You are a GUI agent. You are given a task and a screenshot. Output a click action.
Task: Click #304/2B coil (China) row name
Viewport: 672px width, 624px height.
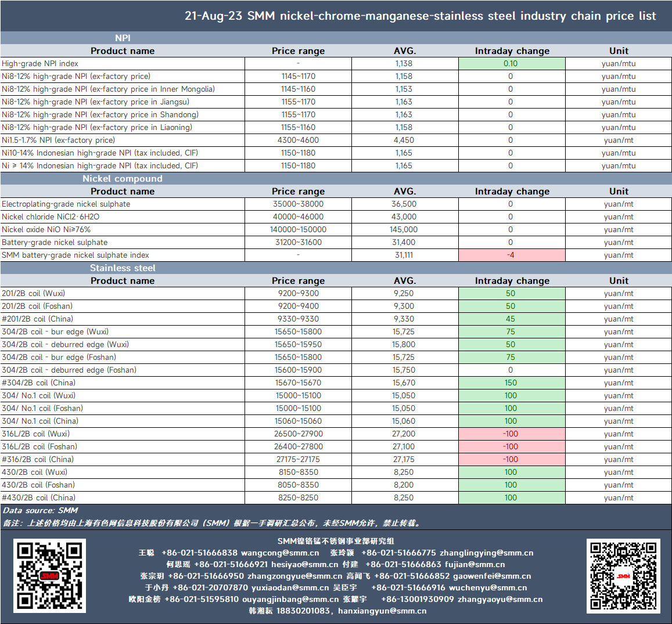[x=38, y=383]
